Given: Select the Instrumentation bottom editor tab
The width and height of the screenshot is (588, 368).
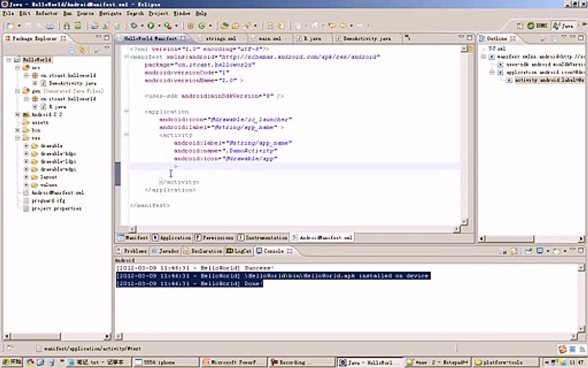Looking at the screenshot, I should click(262, 237).
